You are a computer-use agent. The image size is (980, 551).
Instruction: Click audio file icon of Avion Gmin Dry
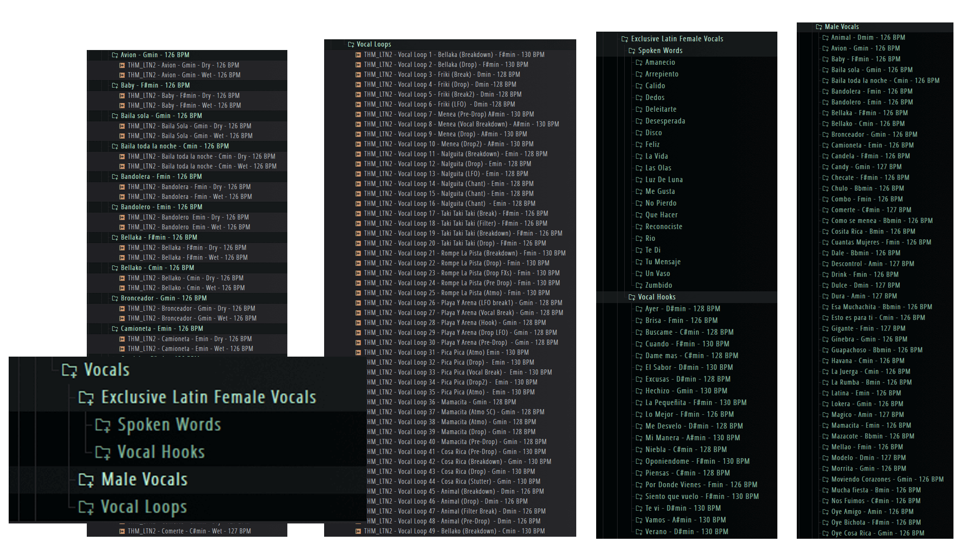click(122, 65)
